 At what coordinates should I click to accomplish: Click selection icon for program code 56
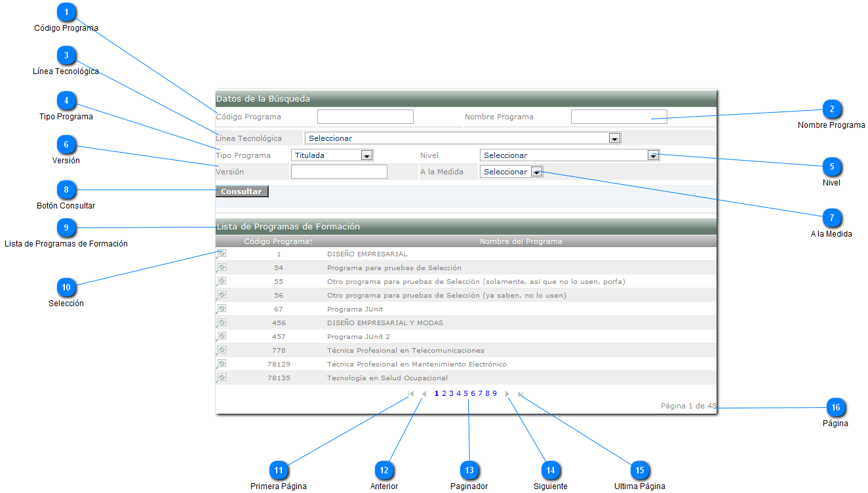222,294
